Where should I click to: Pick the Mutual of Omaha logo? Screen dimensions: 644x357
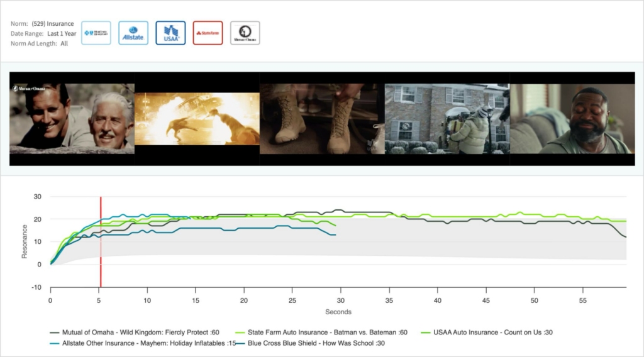[x=245, y=33]
